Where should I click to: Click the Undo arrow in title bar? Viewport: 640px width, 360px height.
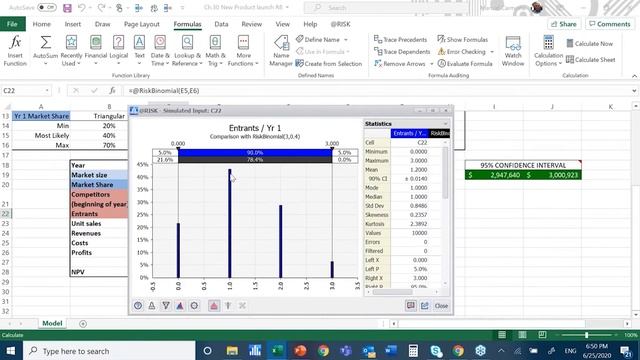click(x=82, y=8)
